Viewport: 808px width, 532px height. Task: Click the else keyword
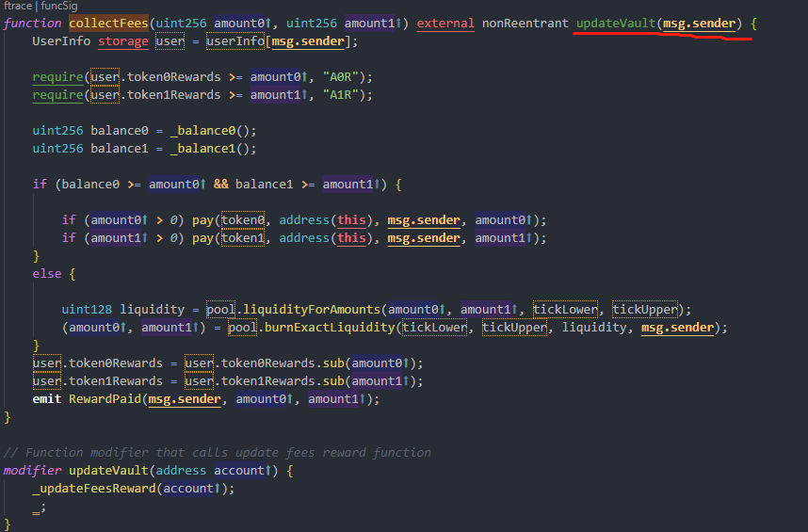[x=47, y=273]
